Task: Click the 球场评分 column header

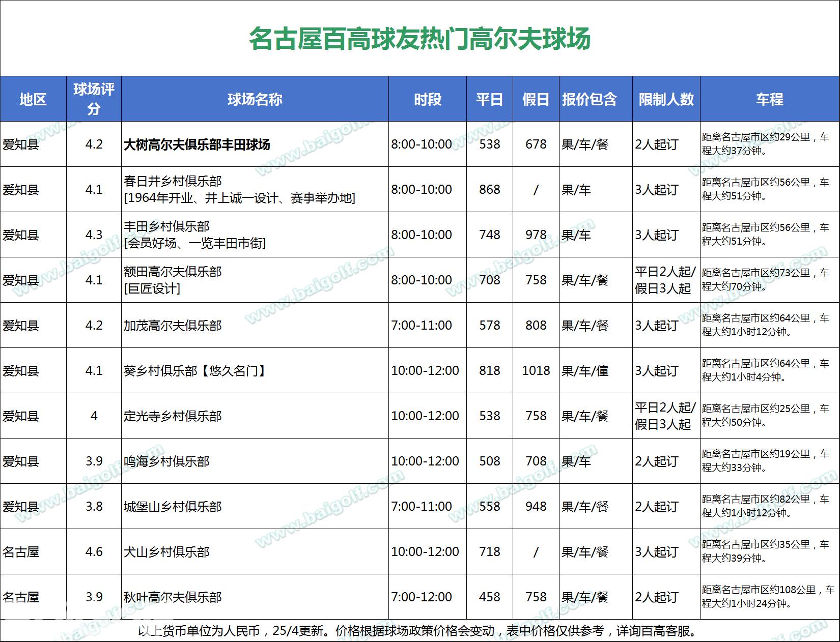Action: coord(94,99)
